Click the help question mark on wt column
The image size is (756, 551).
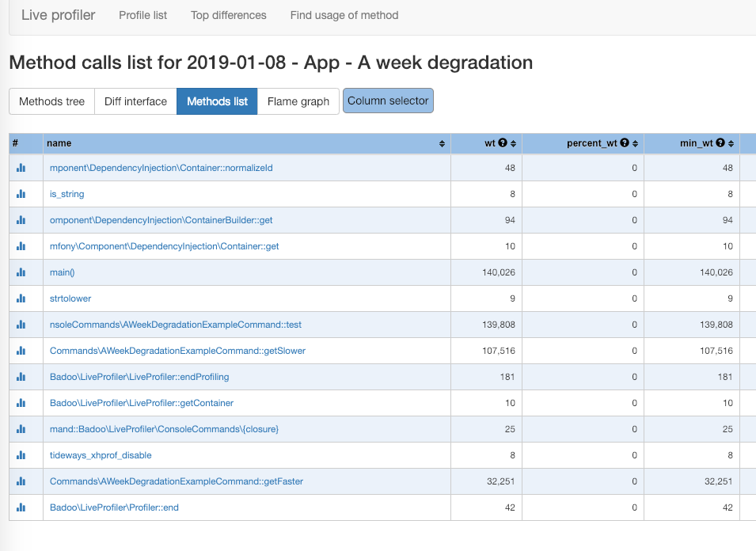503,143
